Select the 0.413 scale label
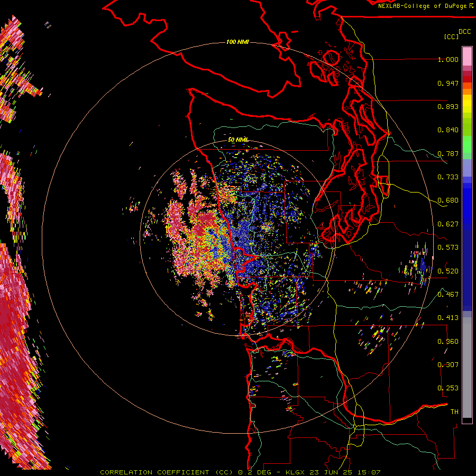Image resolution: width=476 pixels, height=476 pixels. [x=448, y=318]
